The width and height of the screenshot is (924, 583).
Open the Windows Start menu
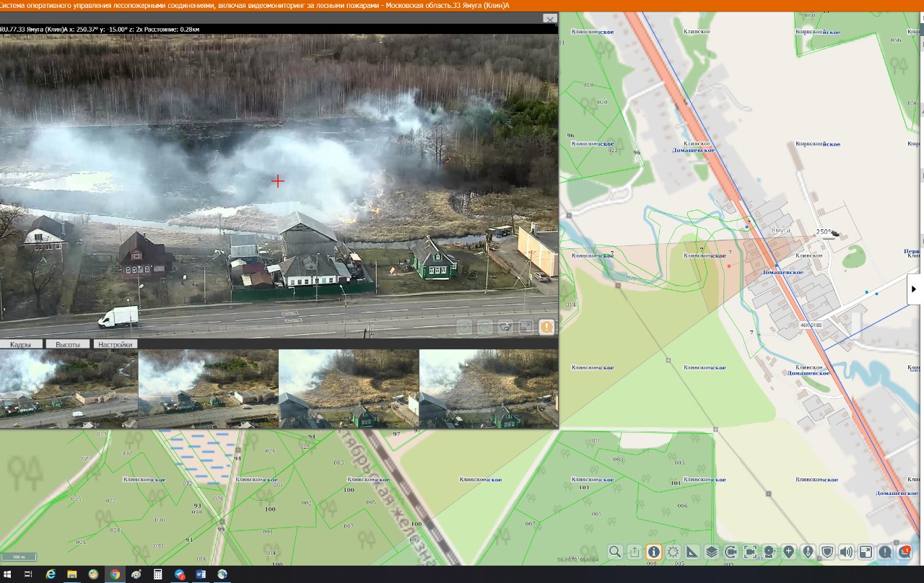(8, 574)
